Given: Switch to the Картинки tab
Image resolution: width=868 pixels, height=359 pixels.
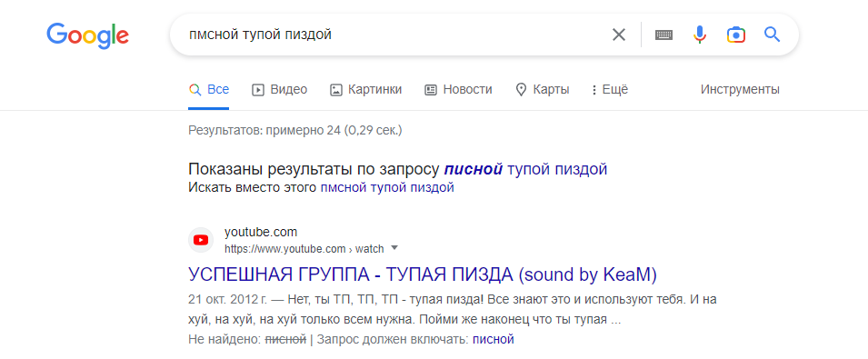Looking at the screenshot, I should 366,90.
